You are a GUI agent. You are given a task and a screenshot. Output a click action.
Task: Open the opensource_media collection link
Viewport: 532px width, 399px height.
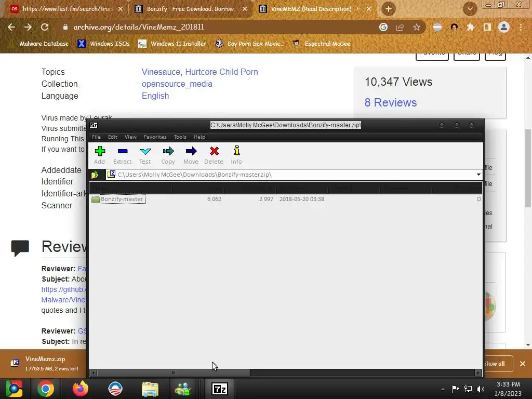(177, 84)
